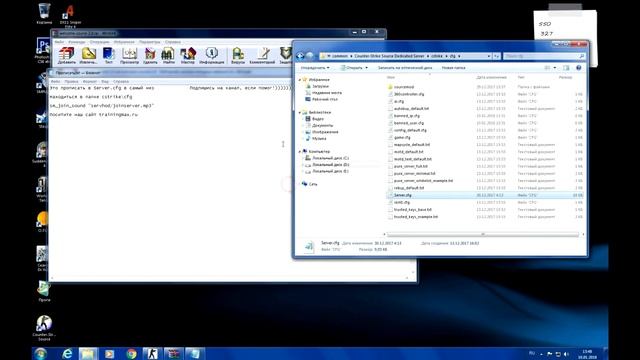Viewport: 640px width, 360px height.
Task: Click the Корзина (Recycle Bin) desktop icon
Action: click(44, 13)
